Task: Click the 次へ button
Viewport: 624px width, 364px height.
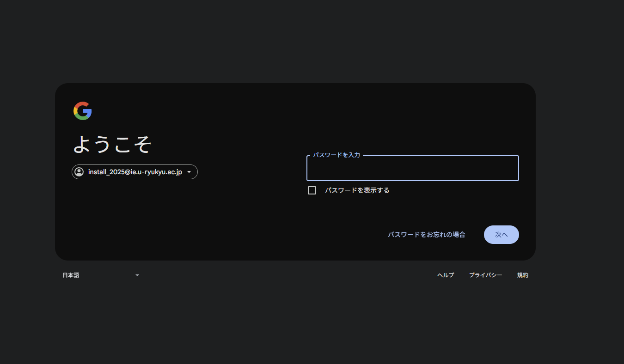Action: click(x=502, y=235)
